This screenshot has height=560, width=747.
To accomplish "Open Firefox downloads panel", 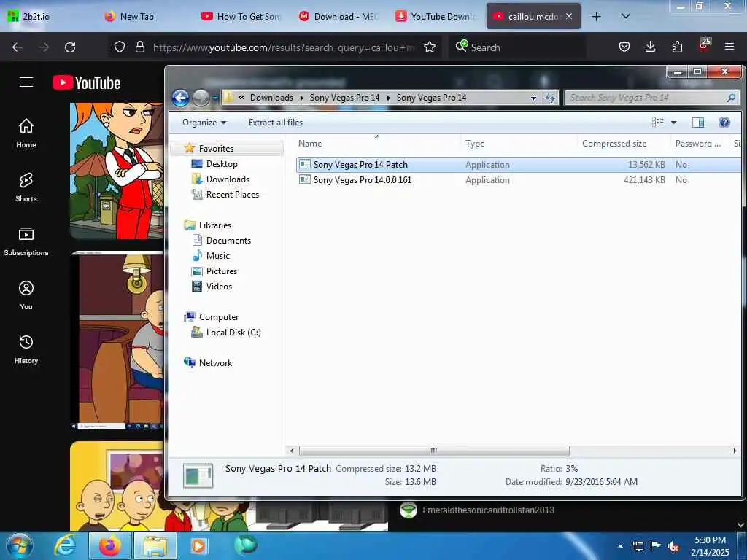I will pos(650,47).
